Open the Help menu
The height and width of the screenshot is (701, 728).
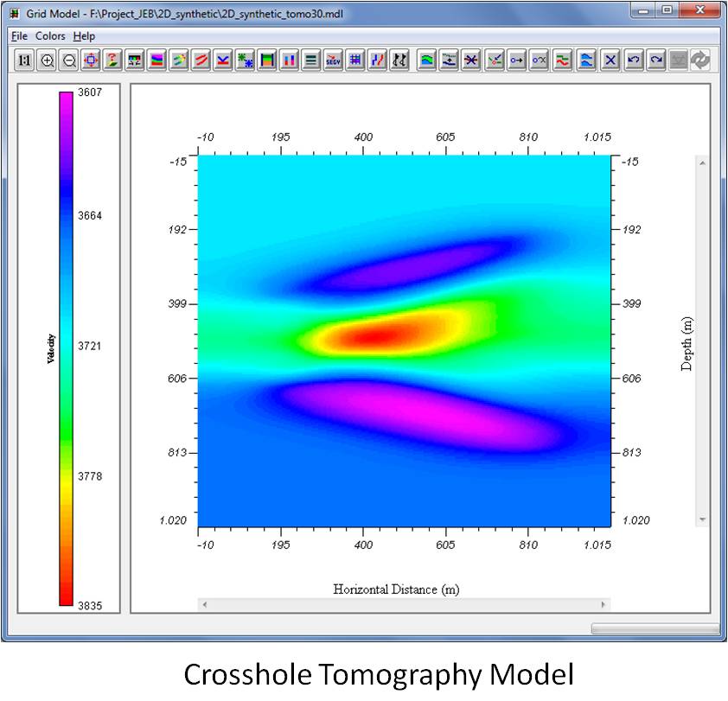pos(84,36)
